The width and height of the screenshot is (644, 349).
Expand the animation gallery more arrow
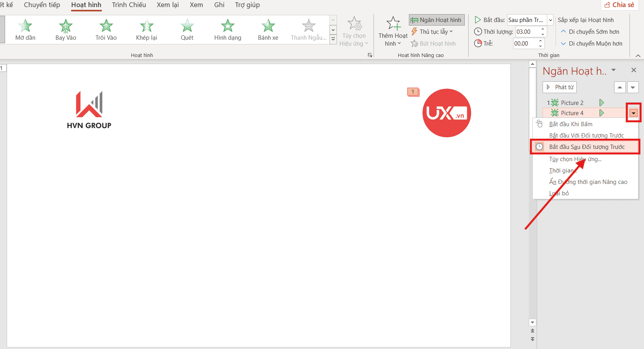pyautogui.click(x=333, y=39)
